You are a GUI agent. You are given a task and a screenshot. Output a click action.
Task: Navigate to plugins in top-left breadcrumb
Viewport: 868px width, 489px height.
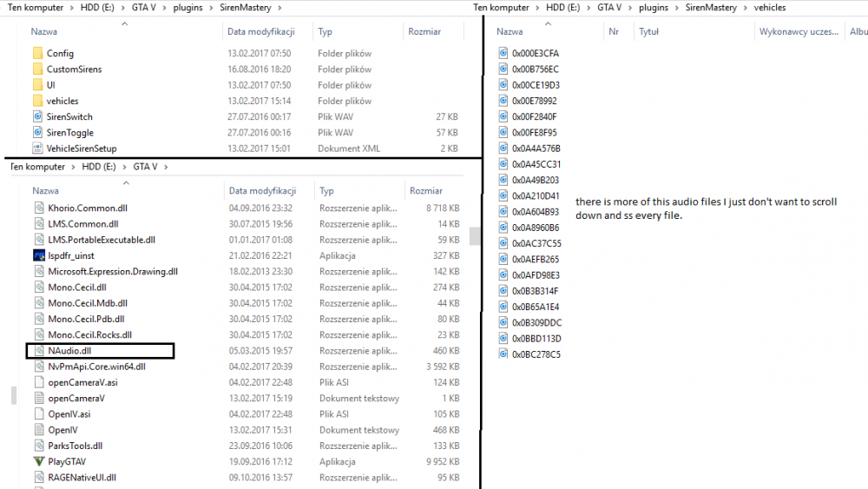187,8
